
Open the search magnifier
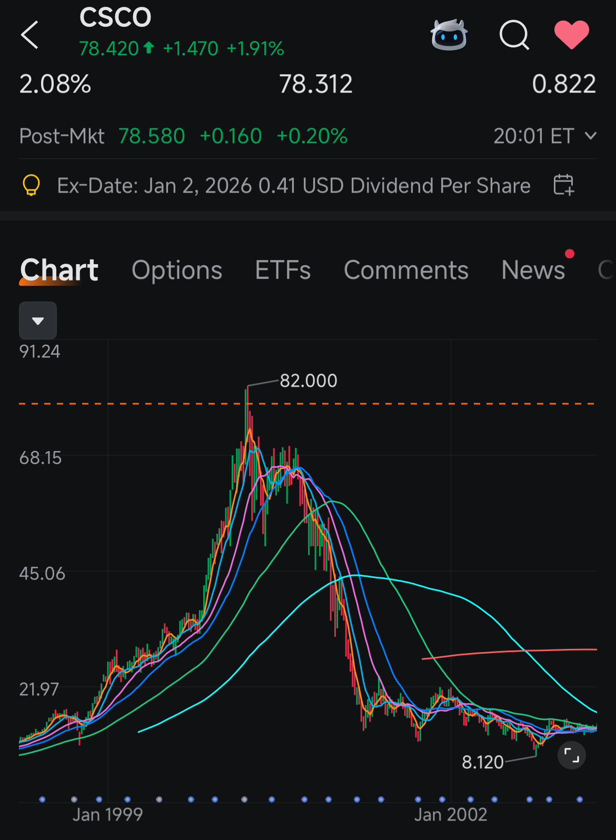[x=513, y=35]
